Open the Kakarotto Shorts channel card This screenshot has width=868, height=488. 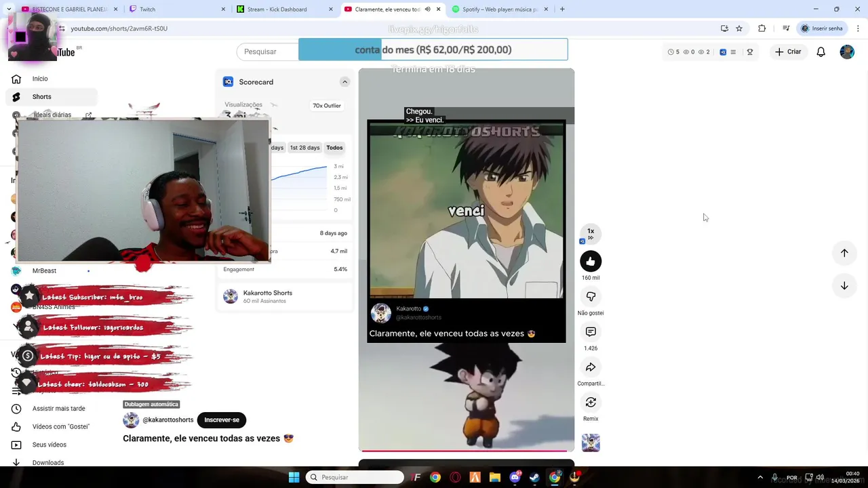[285, 296]
